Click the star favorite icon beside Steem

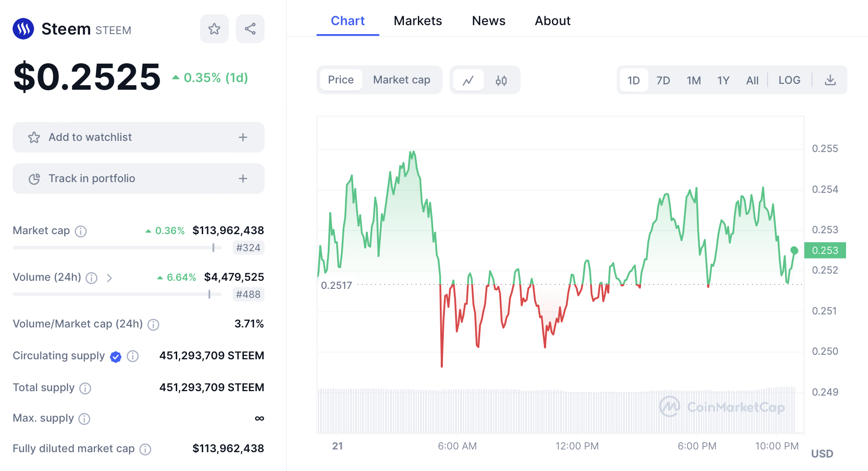point(214,29)
